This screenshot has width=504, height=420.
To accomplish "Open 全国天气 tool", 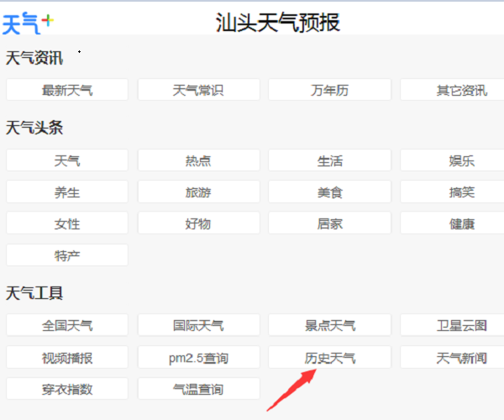I will [67, 325].
